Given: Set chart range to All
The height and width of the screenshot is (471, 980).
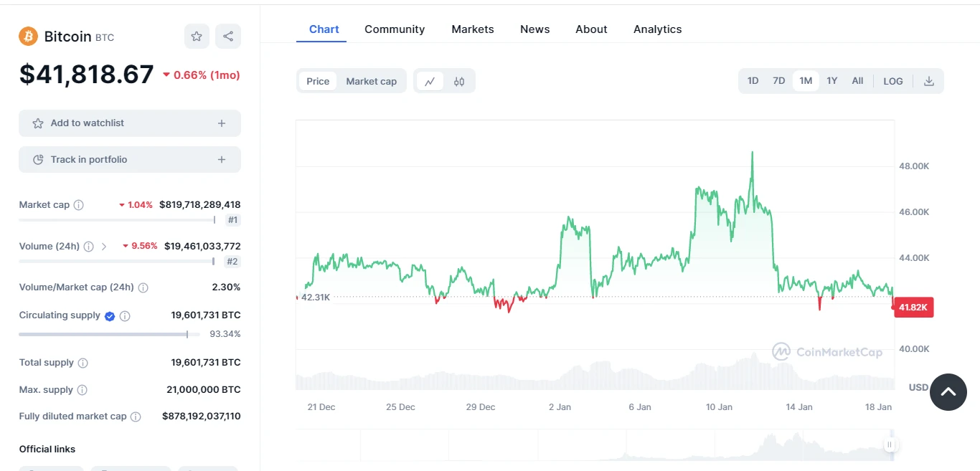Looking at the screenshot, I should pyautogui.click(x=857, y=81).
